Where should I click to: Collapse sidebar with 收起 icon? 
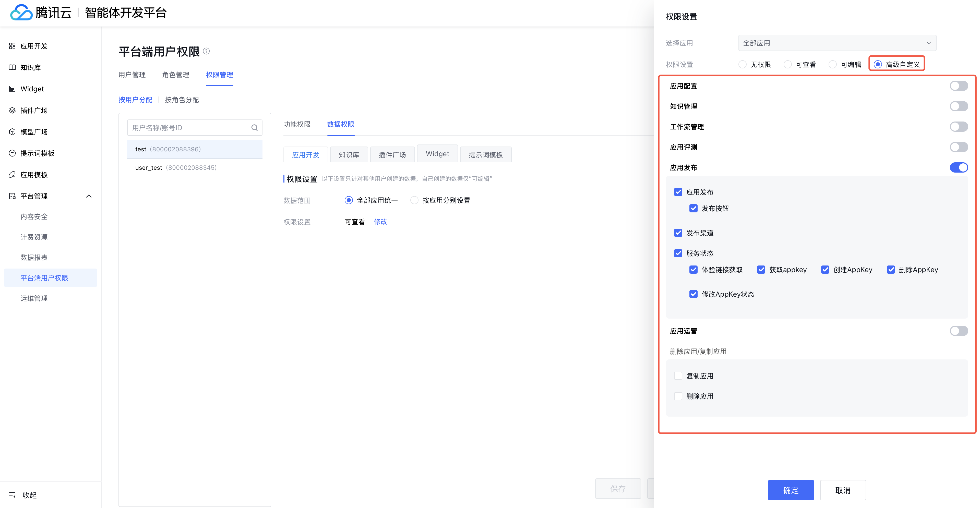[12, 495]
